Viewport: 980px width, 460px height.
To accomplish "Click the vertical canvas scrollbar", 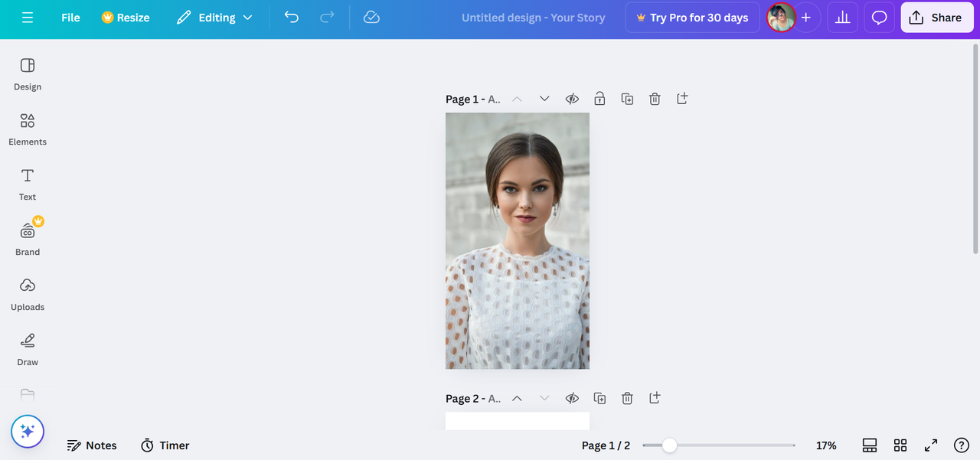I will (x=975, y=149).
